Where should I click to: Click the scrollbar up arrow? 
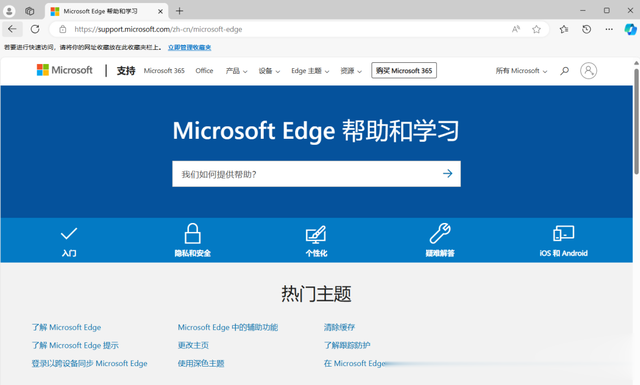pyautogui.click(x=636, y=63)
